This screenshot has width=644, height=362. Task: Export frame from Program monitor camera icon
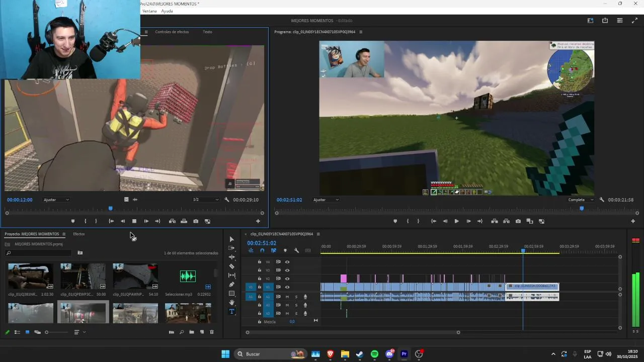518,221
